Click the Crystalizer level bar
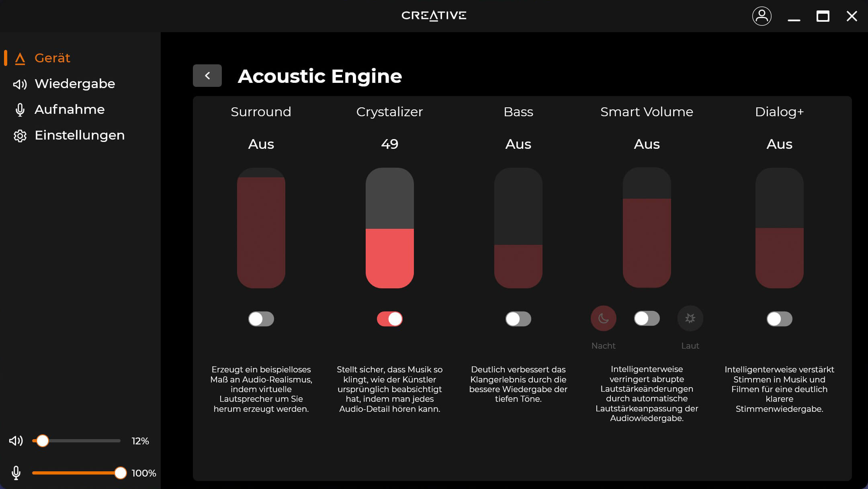The width and height of the screenshot is (868, 489). (390, 228)
